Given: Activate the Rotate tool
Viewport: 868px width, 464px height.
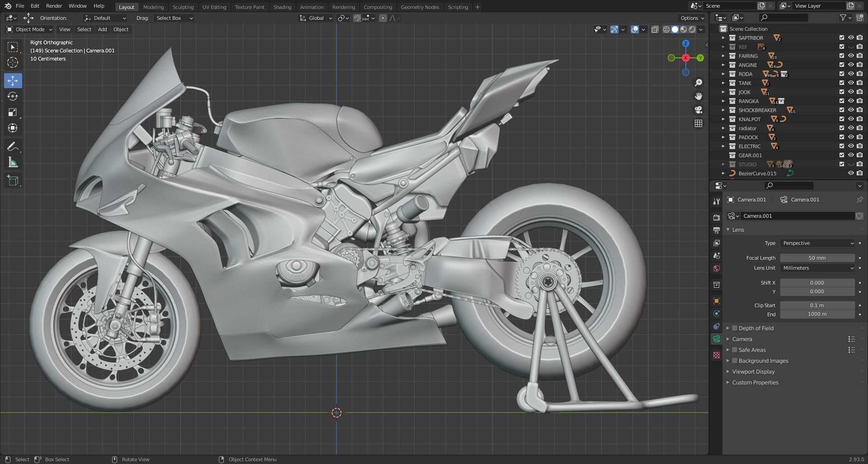Looking at the screenshot, I should [13, 96].
